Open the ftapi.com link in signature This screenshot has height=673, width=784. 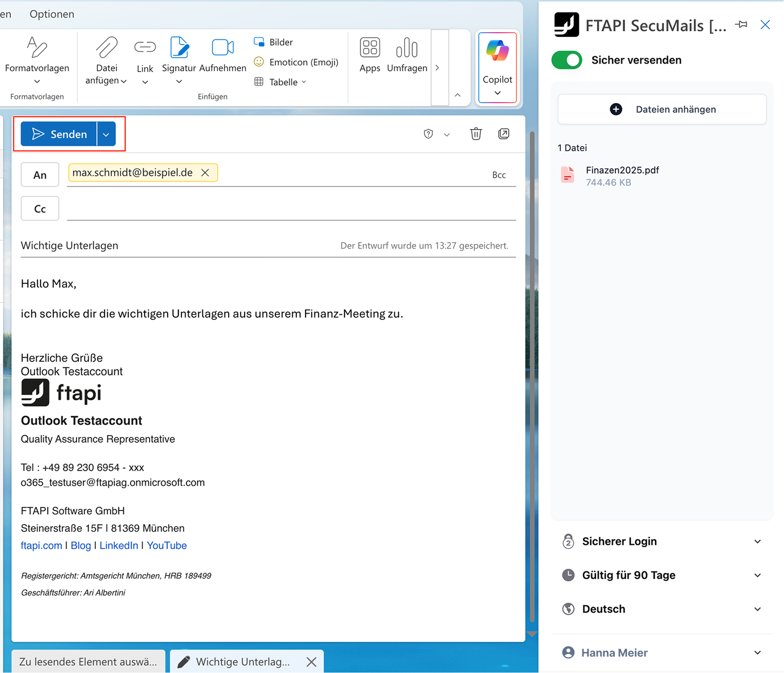point(42,545)
